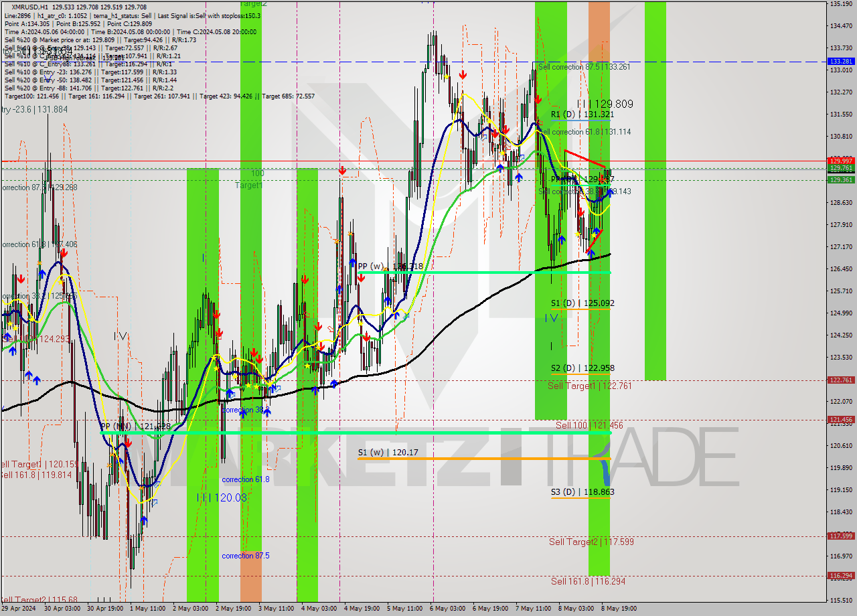Select the 122.761 price tag on axis
Image resolution: width=857 pixels, height=616 pixels.
[x=842, y=380]
